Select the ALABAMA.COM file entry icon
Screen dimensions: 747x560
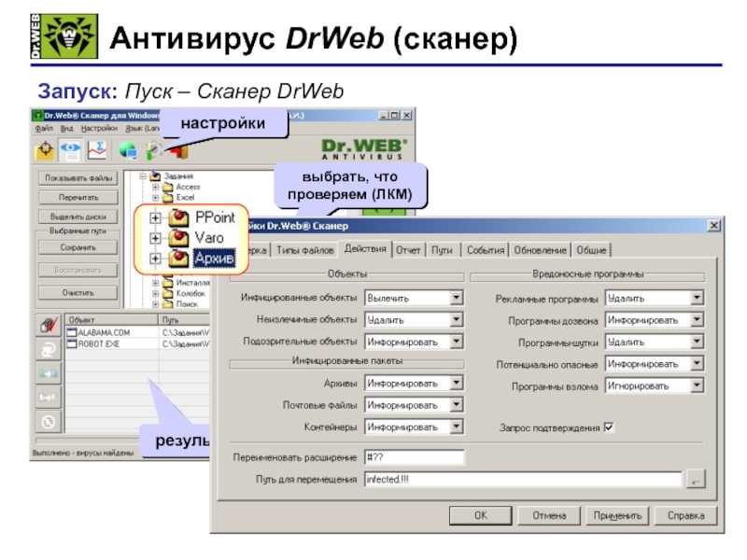point(72,332)
